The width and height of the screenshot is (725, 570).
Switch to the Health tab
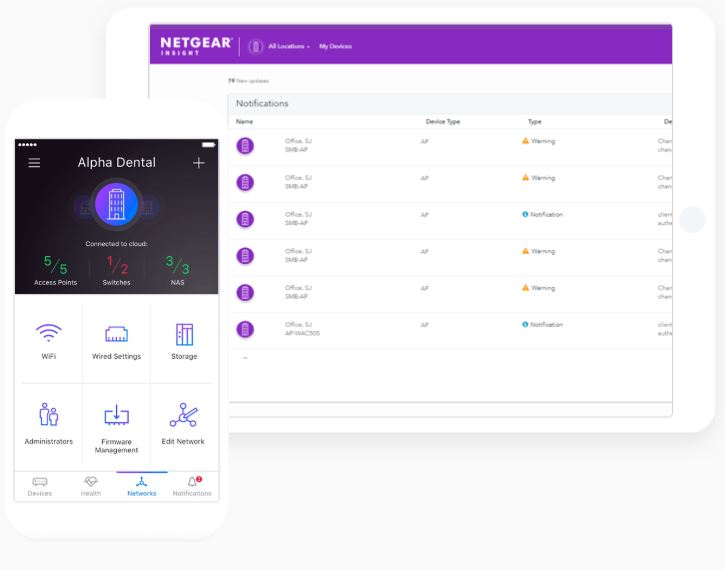tap(91, 487)
